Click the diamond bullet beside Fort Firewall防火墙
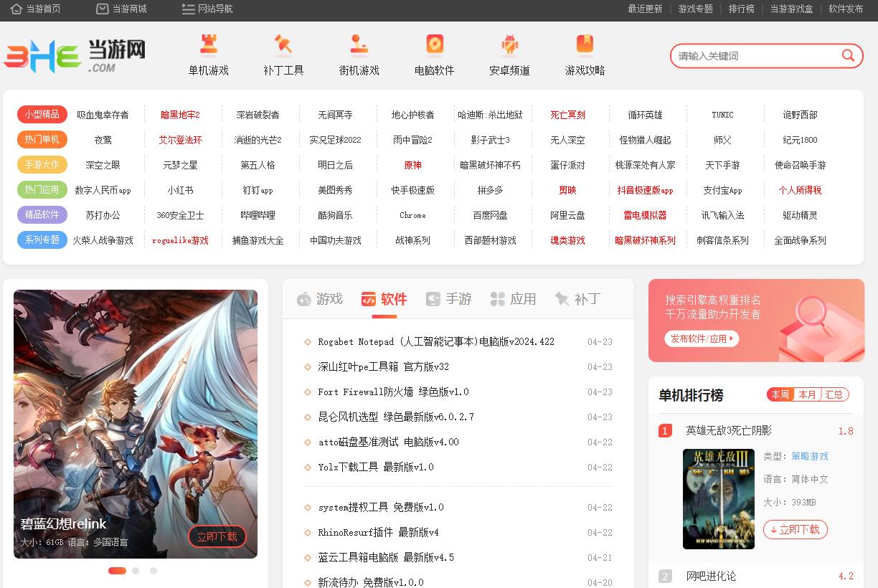878x588 pixels. 308,392
